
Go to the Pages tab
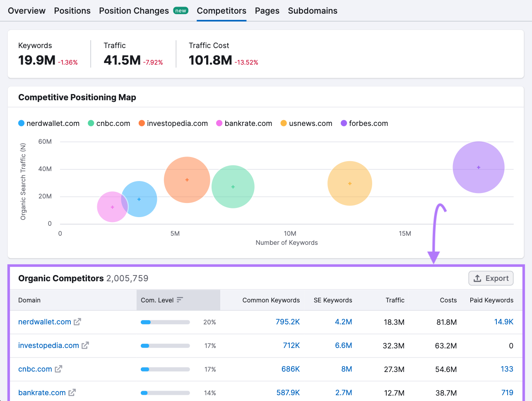click(x=267, y=11)
